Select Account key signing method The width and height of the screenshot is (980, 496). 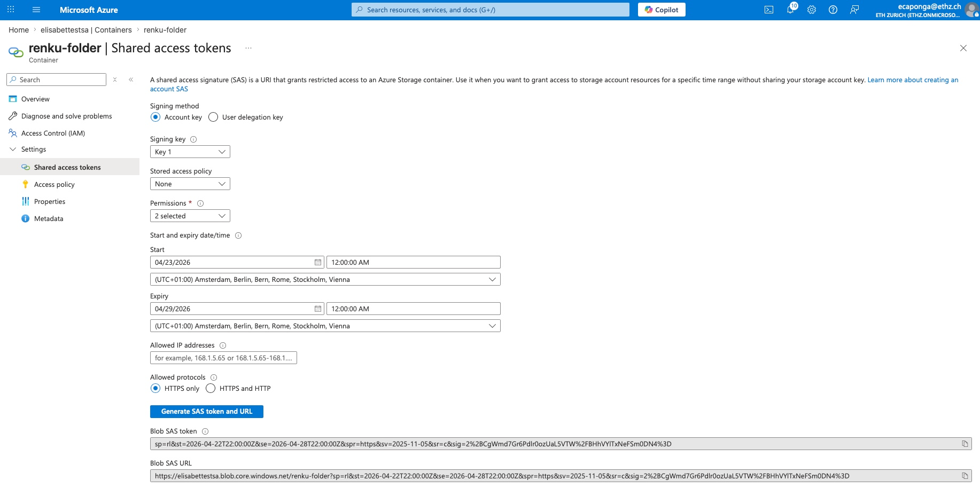coord(155,117)
